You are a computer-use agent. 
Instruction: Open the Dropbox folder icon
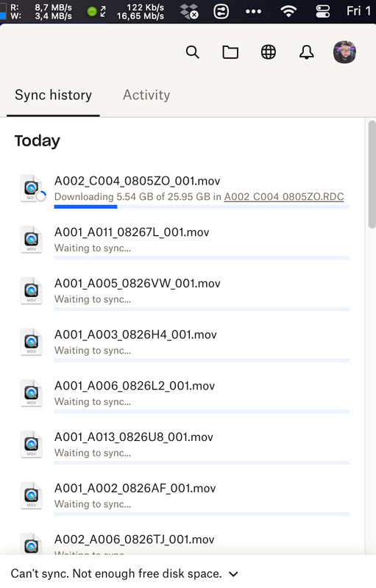point(230,52)
